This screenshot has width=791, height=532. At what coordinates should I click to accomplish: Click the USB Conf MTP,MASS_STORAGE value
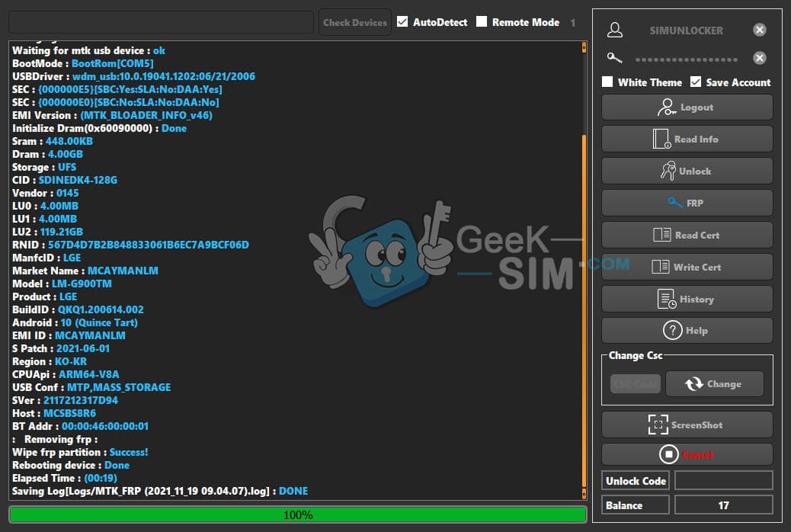(x=119, y=387)
